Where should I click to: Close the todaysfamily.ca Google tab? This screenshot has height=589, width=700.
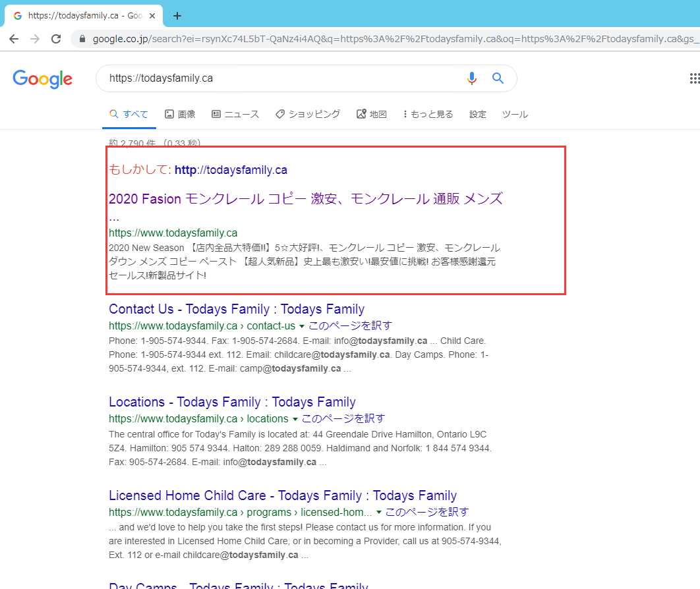point(152,16)
